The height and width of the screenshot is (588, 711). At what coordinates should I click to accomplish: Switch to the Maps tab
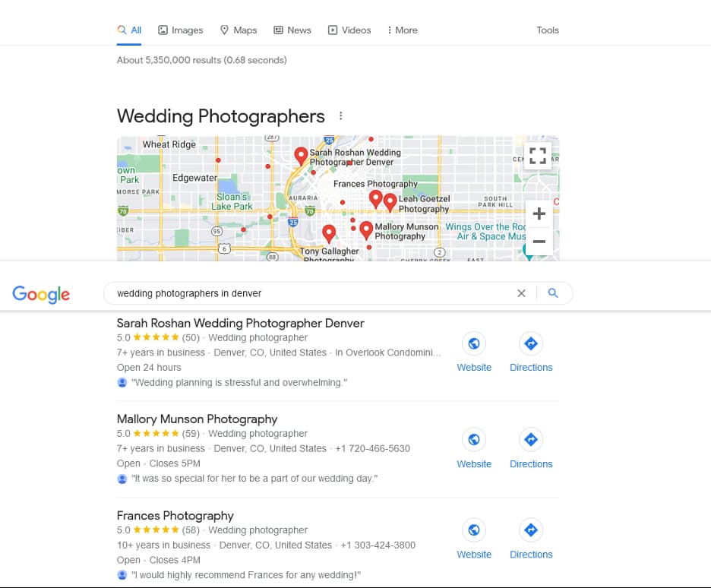tap(238, 30)
